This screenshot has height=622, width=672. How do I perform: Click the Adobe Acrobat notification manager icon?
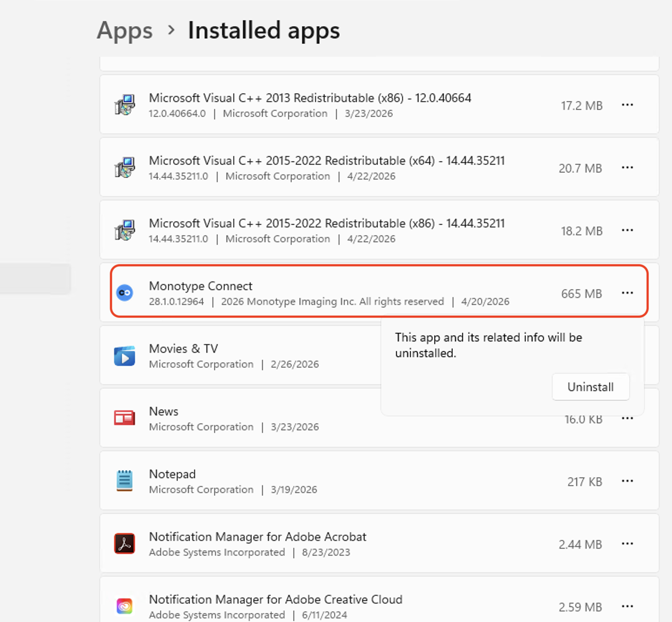click(125, 544)
